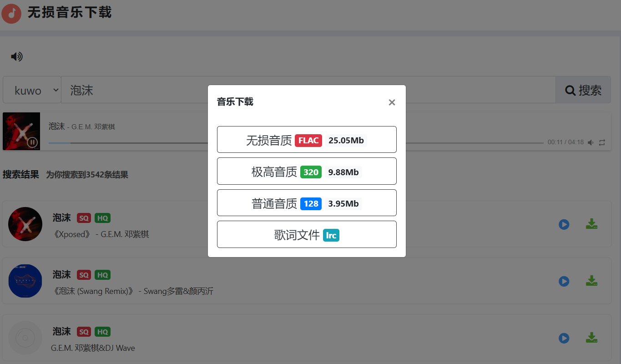This screenshot has width=621, height=364.
Task: Toggle the player loop mode icon
Action: click(602, 142)
